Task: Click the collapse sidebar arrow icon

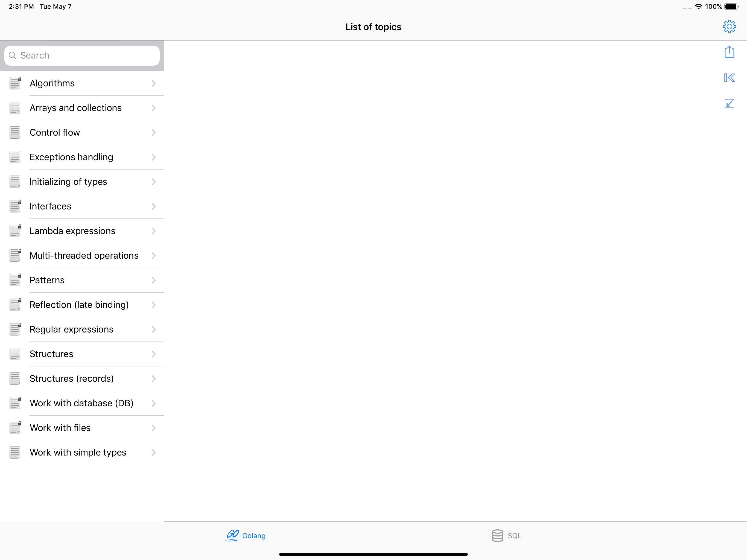Action: pos(729,78)
